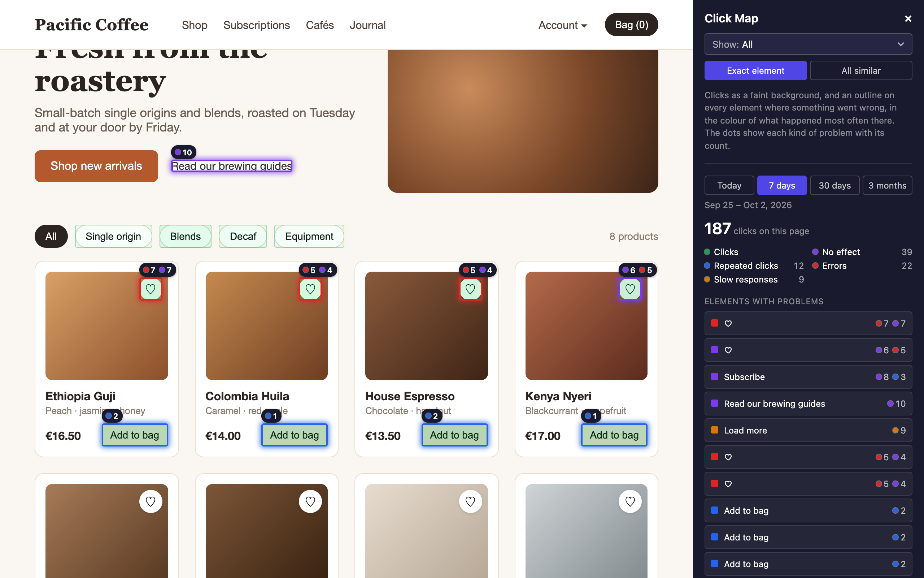924x578 pixels.
Task: Switch to All similar mode
Action: point(860,70)
